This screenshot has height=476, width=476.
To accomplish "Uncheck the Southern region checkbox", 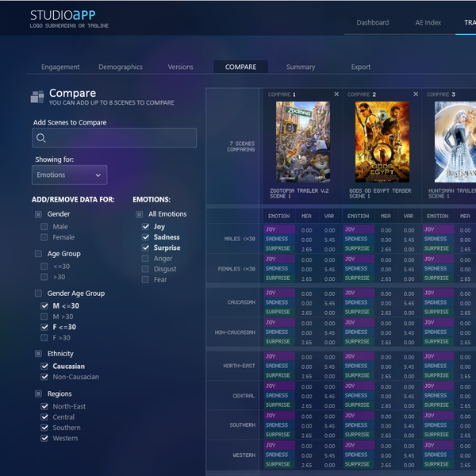I will (x=44, y=428).
